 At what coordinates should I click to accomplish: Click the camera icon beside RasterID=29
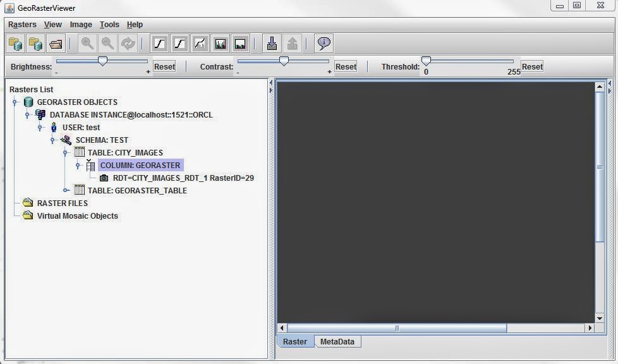point(104,178)
